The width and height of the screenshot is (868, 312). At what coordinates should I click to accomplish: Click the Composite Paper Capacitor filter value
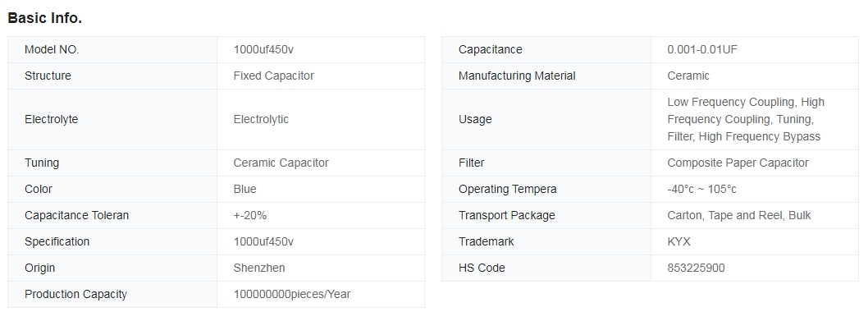coord(738,163)
